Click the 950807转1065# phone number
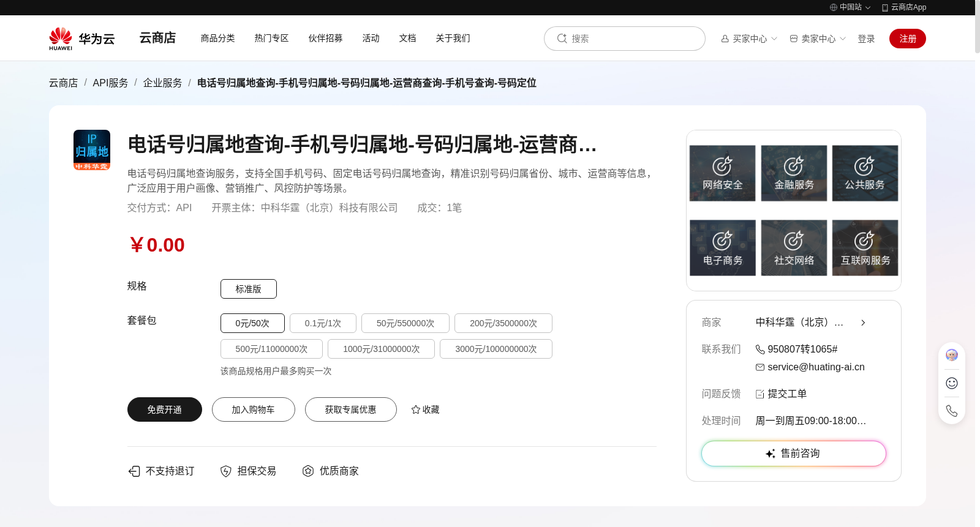980x527 pixels. pos(802,349)
